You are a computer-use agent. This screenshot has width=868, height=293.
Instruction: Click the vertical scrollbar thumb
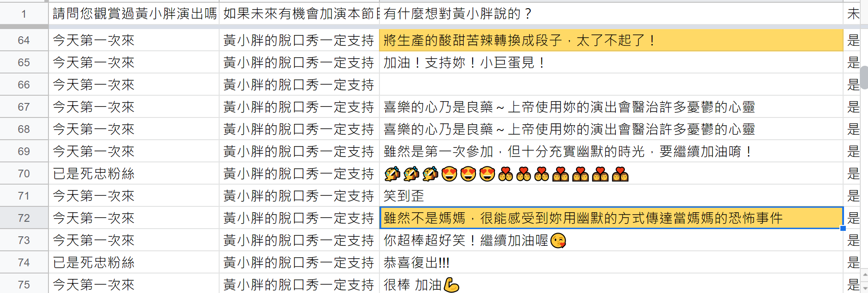(x=864, y=78)
